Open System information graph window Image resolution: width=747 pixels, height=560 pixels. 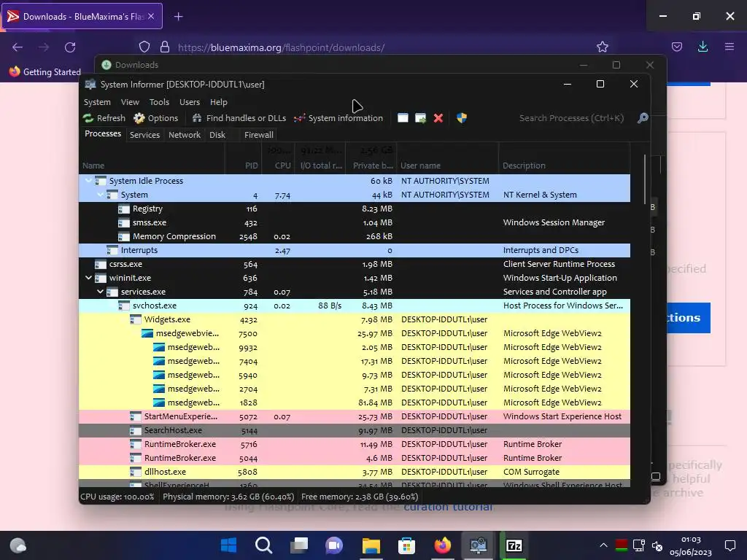338,118
